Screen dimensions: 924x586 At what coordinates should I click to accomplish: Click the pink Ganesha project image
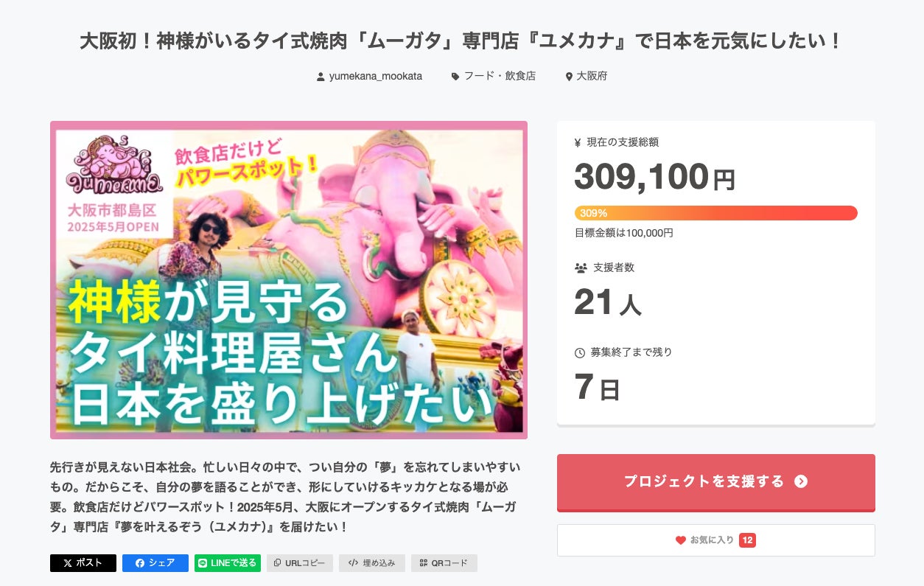289,280
